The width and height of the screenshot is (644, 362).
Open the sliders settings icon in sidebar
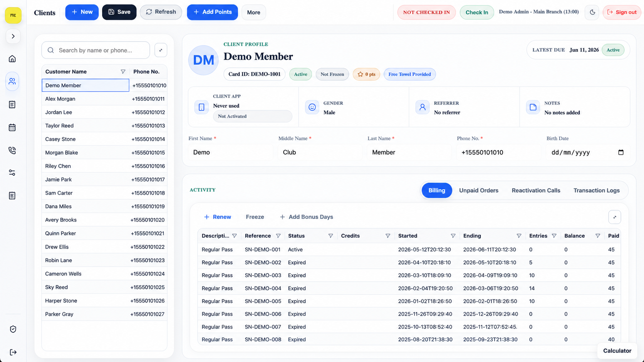click(12, 173)
